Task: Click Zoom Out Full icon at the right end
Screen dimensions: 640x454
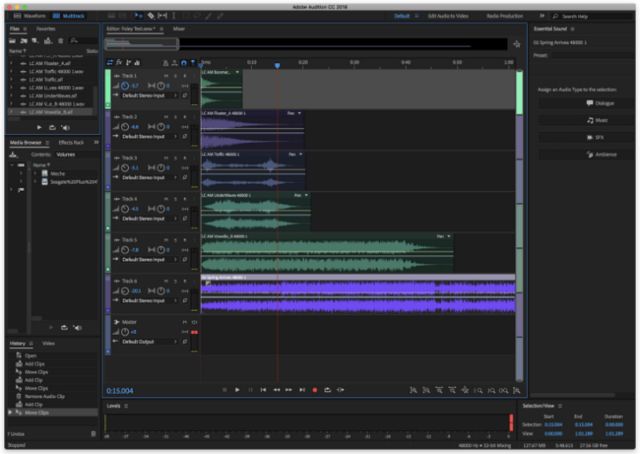Action: point(516,391)
